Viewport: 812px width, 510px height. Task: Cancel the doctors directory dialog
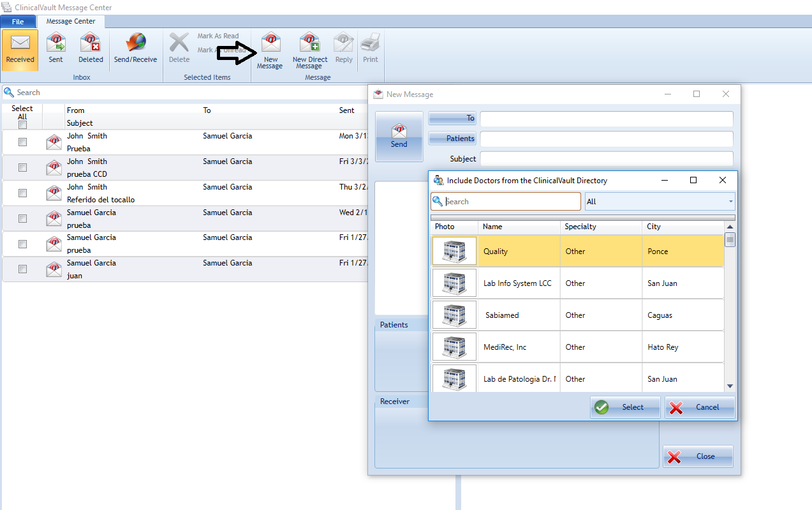(700, 407)
